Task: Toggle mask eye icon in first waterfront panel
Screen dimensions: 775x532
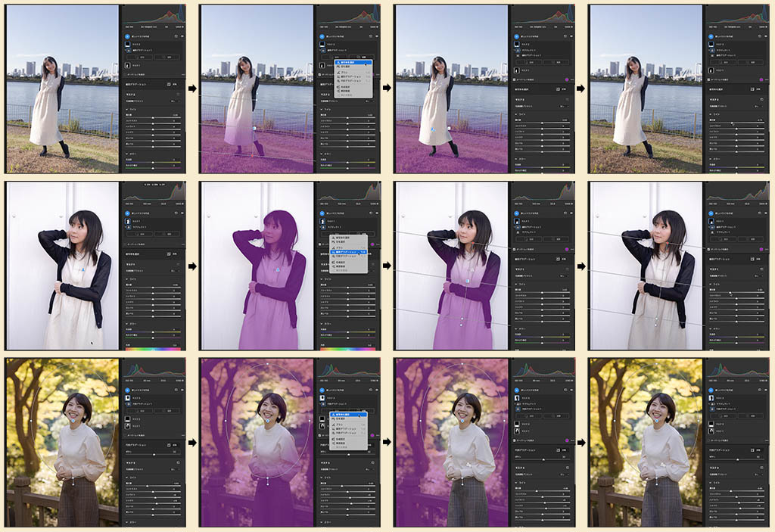Action: (182, 36)
